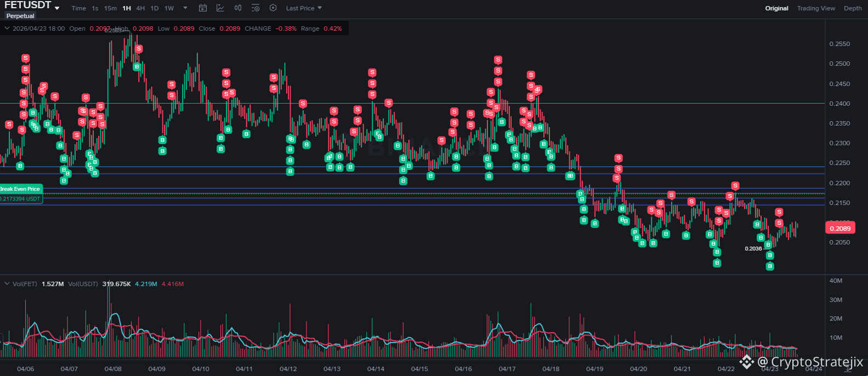Switch to the Trading View tab
The width and height of the screenshot is (868, 376).
click(x=816, y=8)
